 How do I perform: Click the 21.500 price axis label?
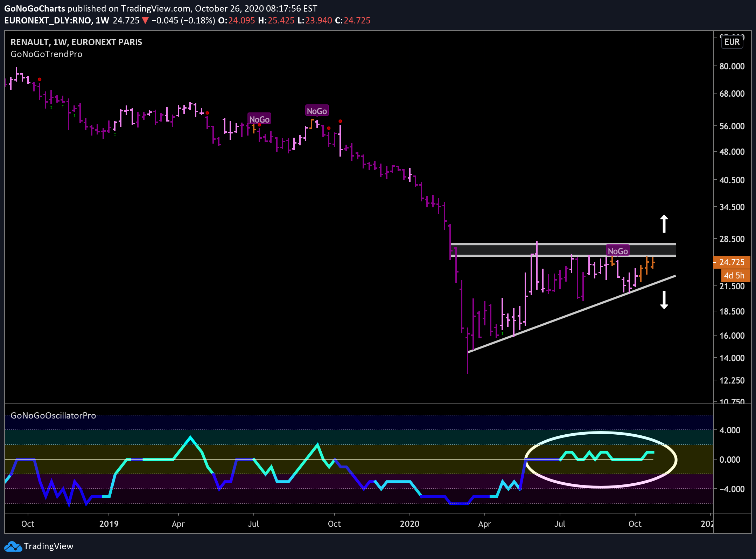coord(732,286)
